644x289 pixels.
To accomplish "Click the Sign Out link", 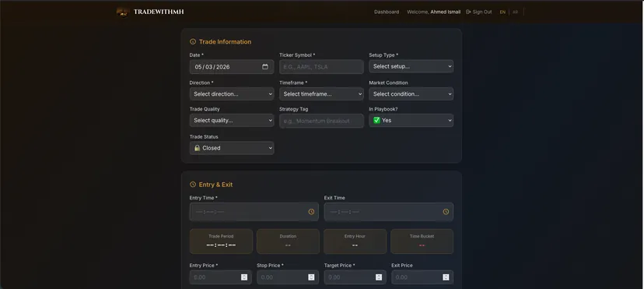I will (479, 12).
